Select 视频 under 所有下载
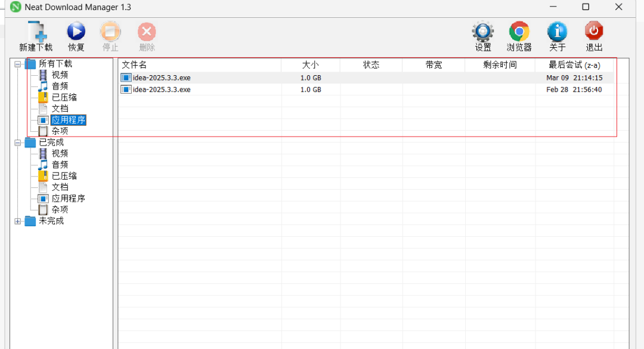This screenshot has height=349, width=644. pos(60,75)
